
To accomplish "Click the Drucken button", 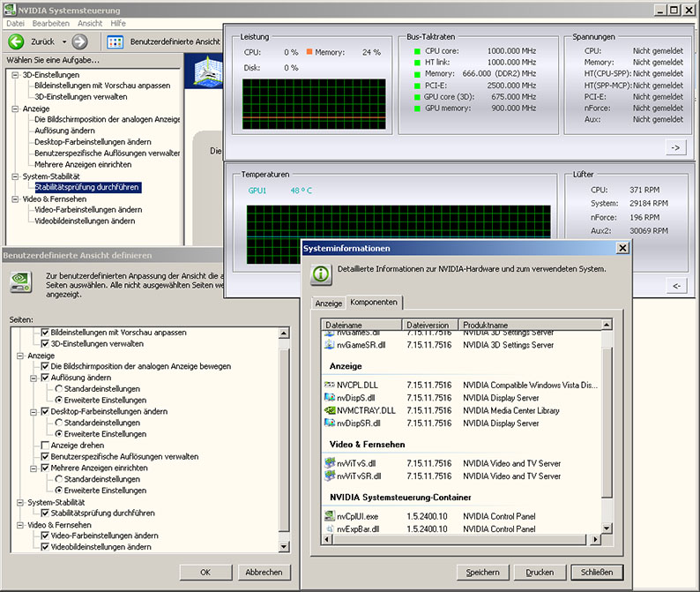I will pyautogui.click(x=540, y=573).
